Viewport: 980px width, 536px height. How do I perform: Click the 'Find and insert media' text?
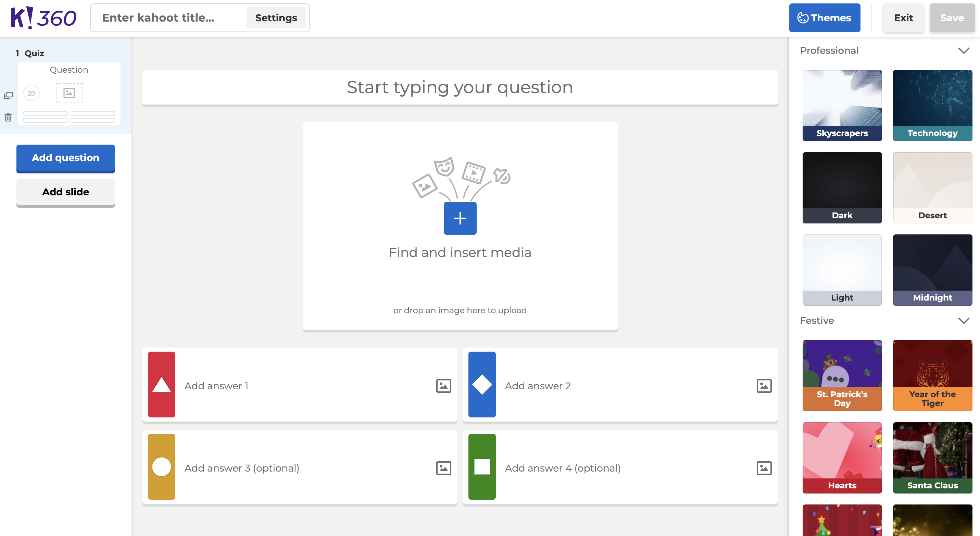tap(460, 252)
